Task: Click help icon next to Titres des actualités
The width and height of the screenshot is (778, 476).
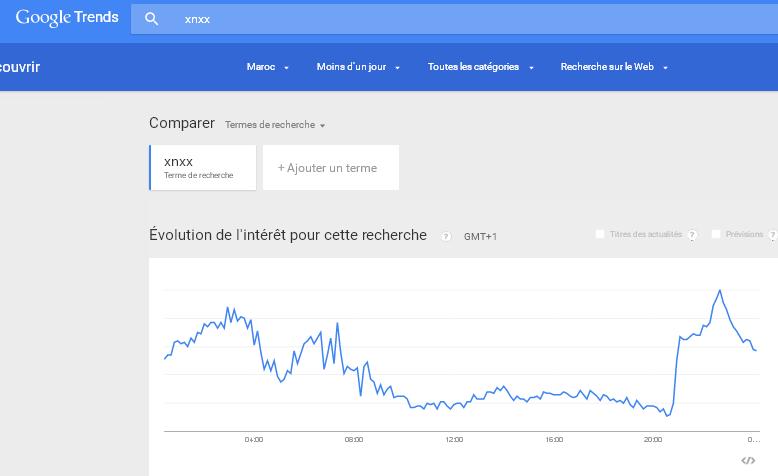Action: [692, 235]
